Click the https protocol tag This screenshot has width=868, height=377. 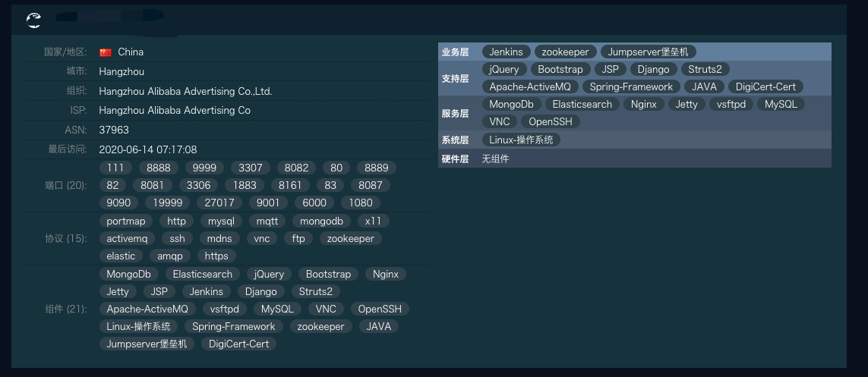pyautogui.click(x=216, y=256)
